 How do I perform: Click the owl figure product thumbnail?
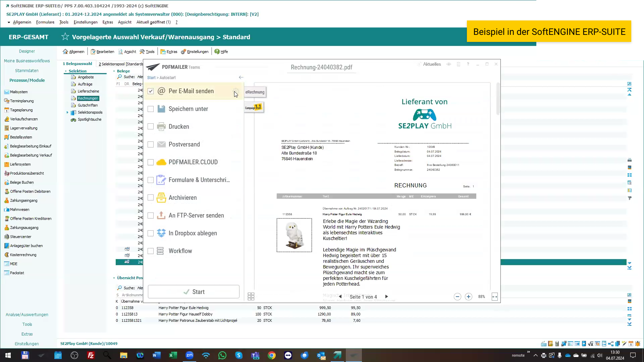pyautogui.click(x=294, y=235)
